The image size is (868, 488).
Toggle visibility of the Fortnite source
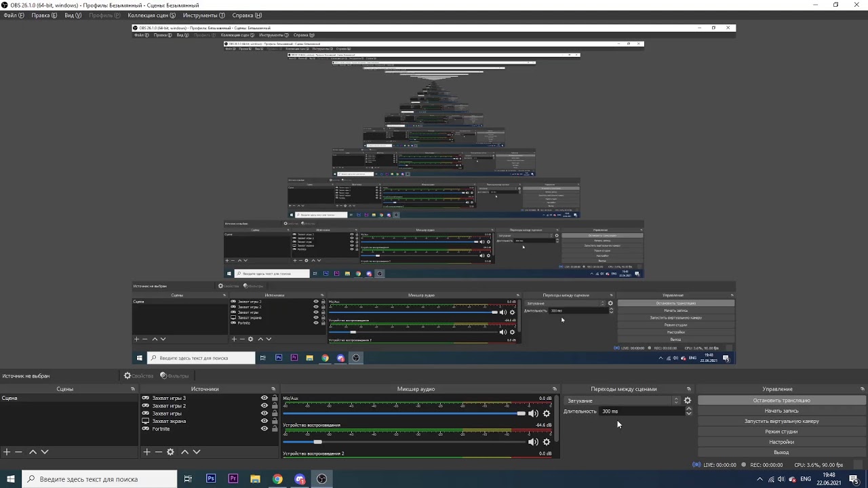tap(264, 429)
